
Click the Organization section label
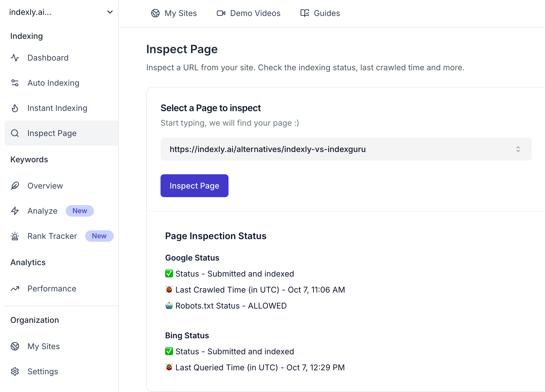tap(35, 320)
